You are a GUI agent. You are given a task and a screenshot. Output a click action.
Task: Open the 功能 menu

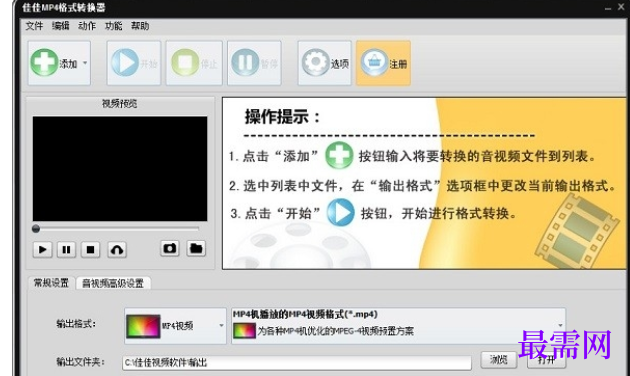[x=113, y=26]
